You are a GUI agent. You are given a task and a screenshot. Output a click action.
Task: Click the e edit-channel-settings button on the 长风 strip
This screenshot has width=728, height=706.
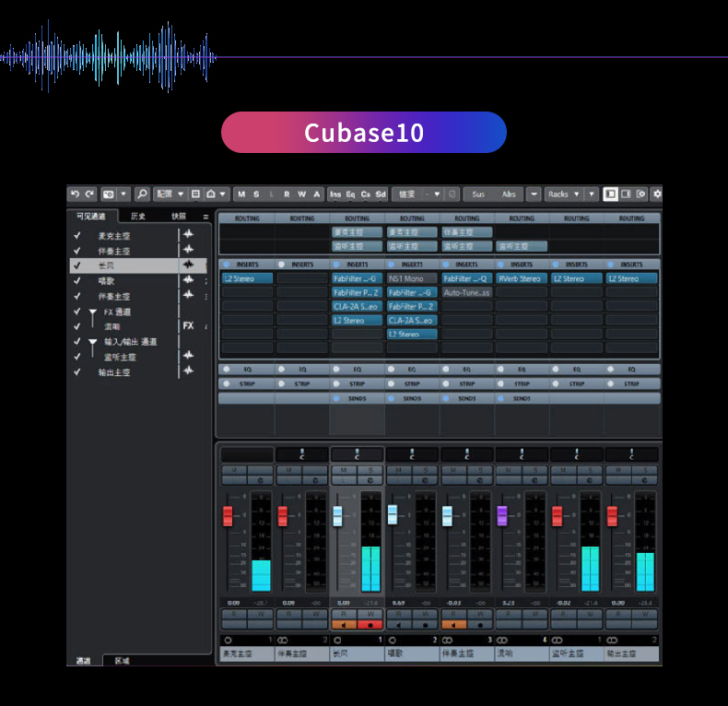(x=370, y=480)
